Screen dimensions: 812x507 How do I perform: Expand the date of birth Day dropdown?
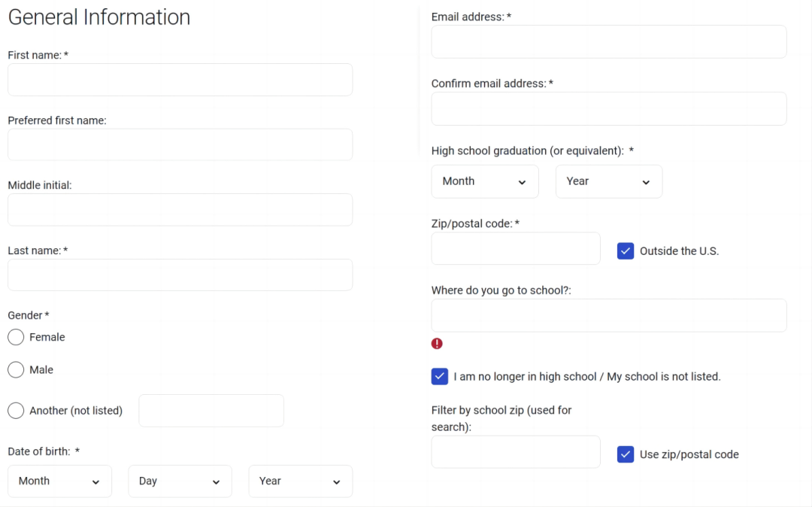pos(180,481)
